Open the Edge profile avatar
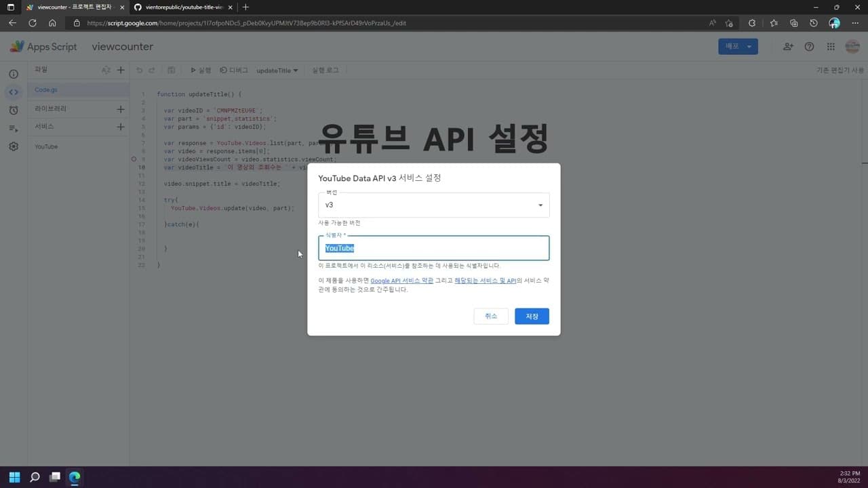 click(x=834, y=23)
